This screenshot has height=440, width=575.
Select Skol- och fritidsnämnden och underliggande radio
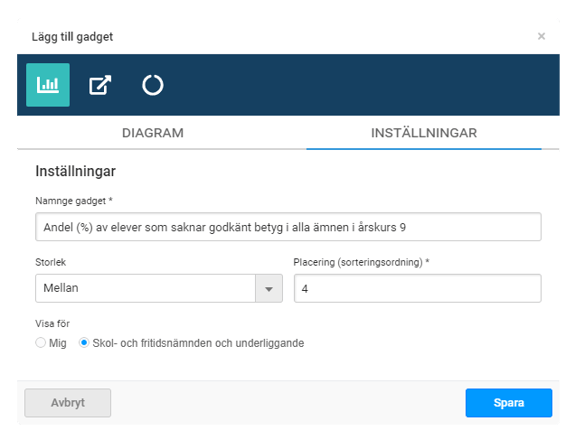click(84, 343)
